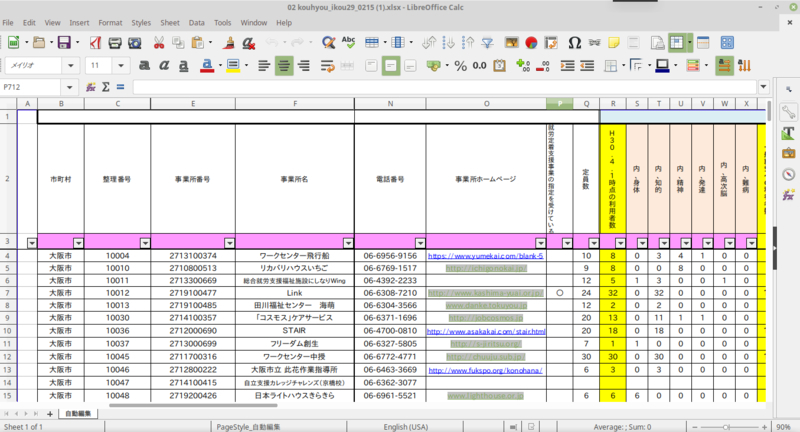The width and height of the screenshot is (800, 432).
Task: Click Clear Direct Formatting icon
Action: 248,43
